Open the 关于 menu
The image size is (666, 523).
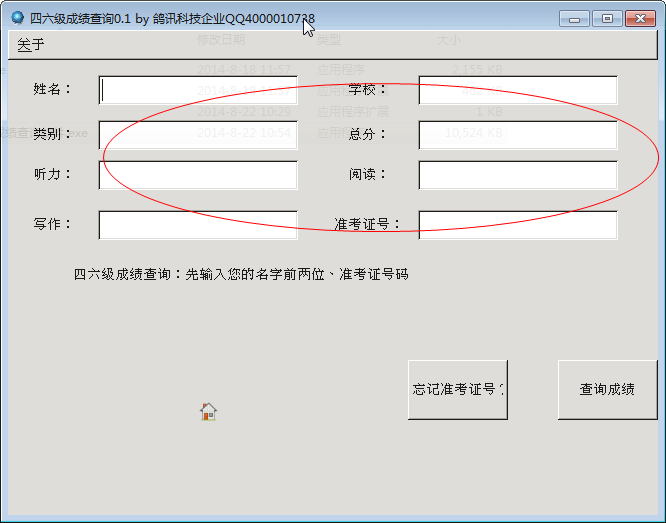pyautogui.click(x=31, y=44)
